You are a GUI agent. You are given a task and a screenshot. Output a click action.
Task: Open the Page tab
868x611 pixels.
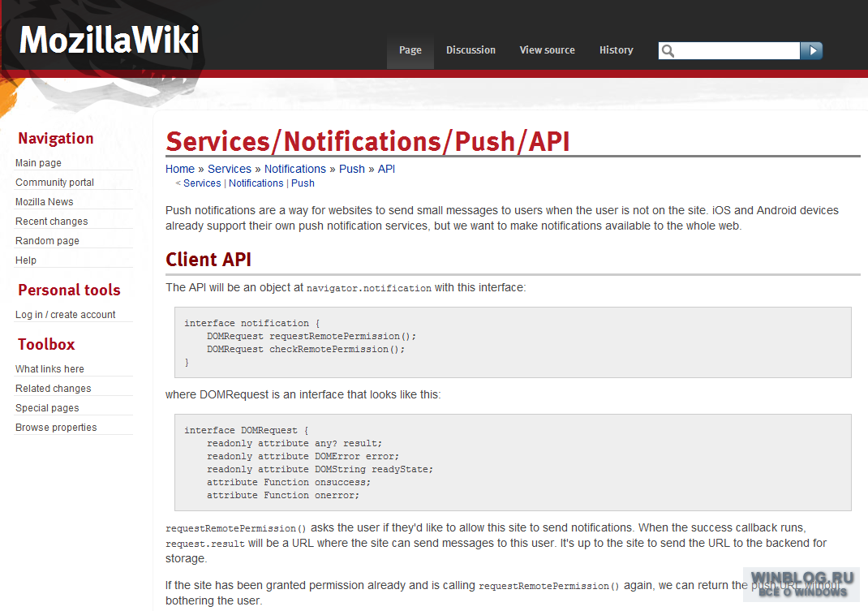(410, 49)
